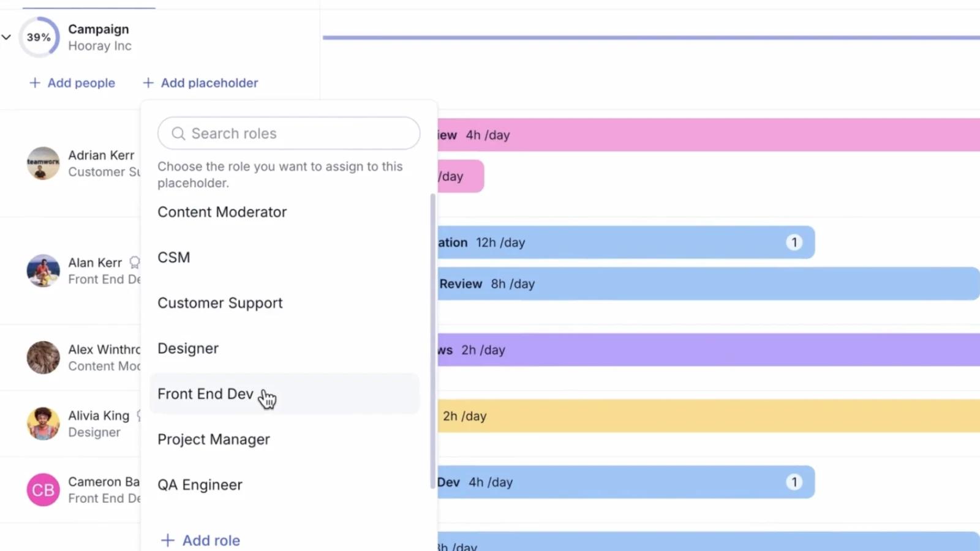Pick the Designer role
980x551 pixels.
[x=284, y=348]
